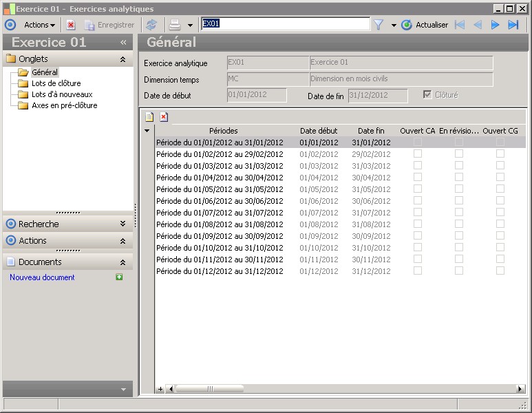The height and width of the screenshot is (413, 532).
Task: Expand the Recherche panel
Action: tap(123, 224)
